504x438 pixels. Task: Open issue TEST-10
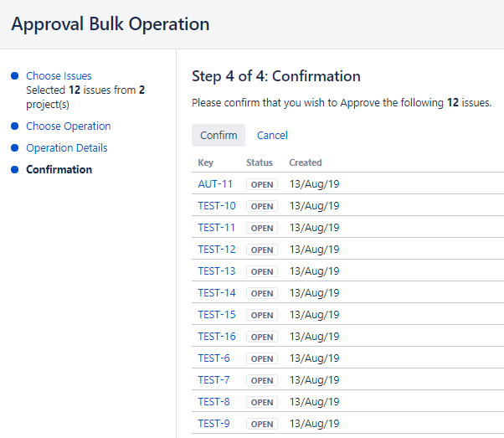[x=217, y=206]
